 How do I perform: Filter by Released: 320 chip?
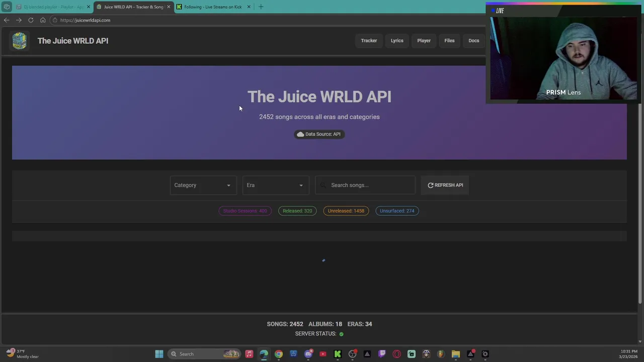point(297,211)
